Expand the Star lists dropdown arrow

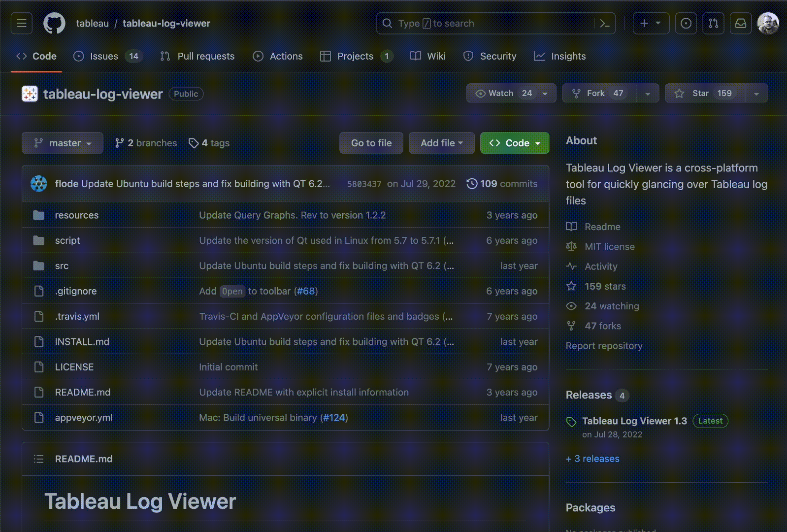click(x=756, y=93)
